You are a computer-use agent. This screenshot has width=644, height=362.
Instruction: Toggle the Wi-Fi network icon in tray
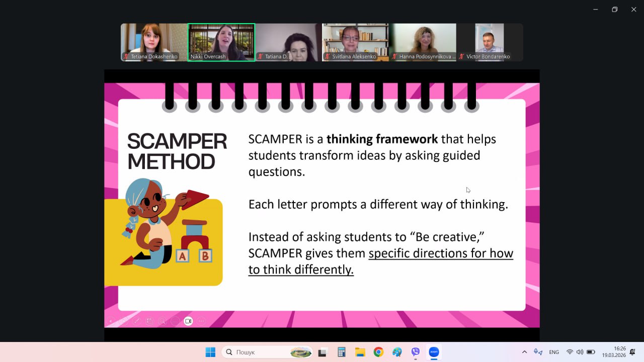(570, 352)
